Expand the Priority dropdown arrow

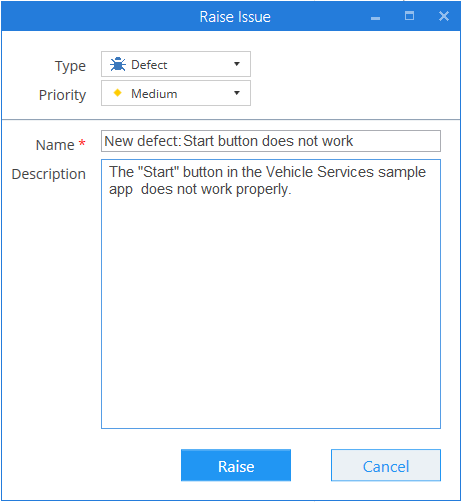coord(237,93)
